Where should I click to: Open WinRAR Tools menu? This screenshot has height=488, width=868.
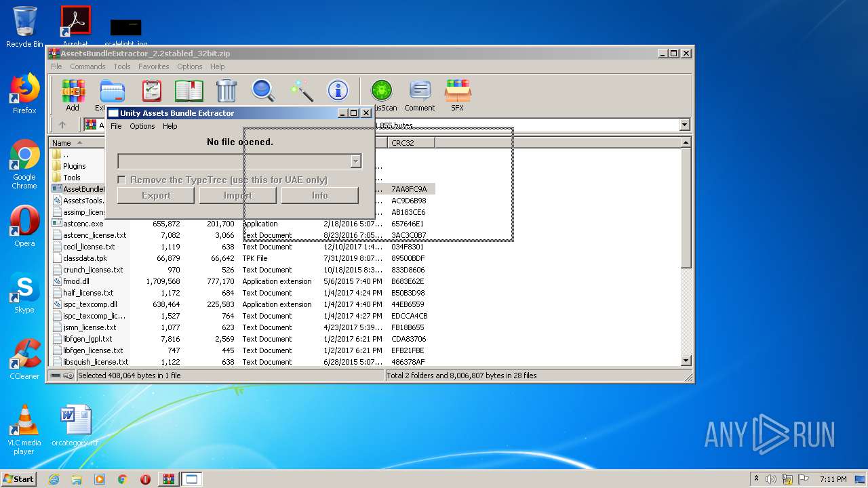click(x=122, y=66)
